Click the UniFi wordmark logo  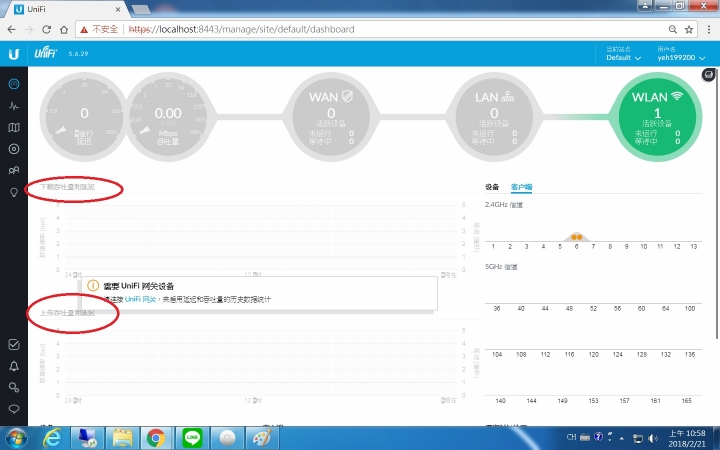pos(45,53)
